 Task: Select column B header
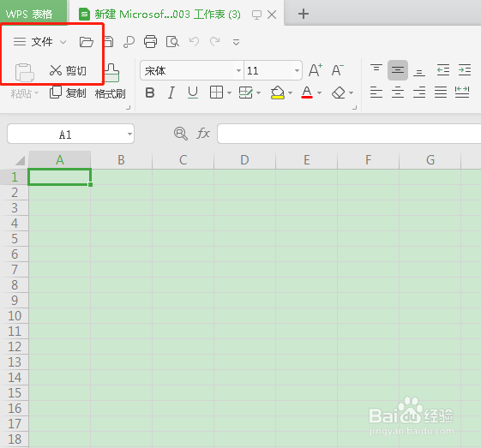coord(121,160)
